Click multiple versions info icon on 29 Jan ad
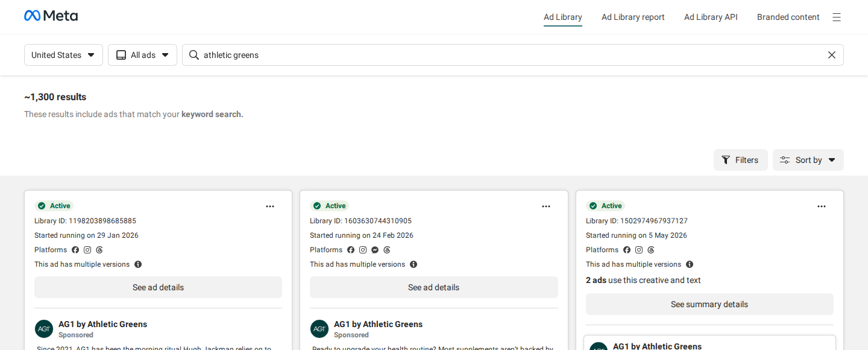868x350 pixels. coord(138,264)
